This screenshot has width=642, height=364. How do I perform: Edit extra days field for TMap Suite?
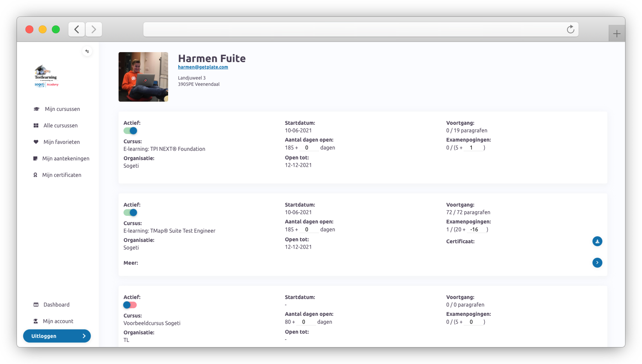pyautogui.click(x=309, y=229)
